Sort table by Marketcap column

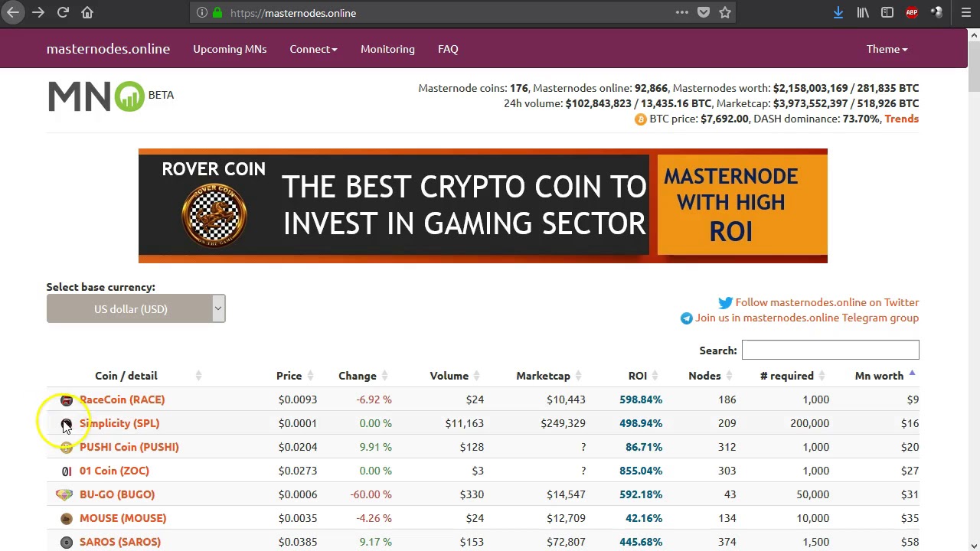tap(544, 376)
